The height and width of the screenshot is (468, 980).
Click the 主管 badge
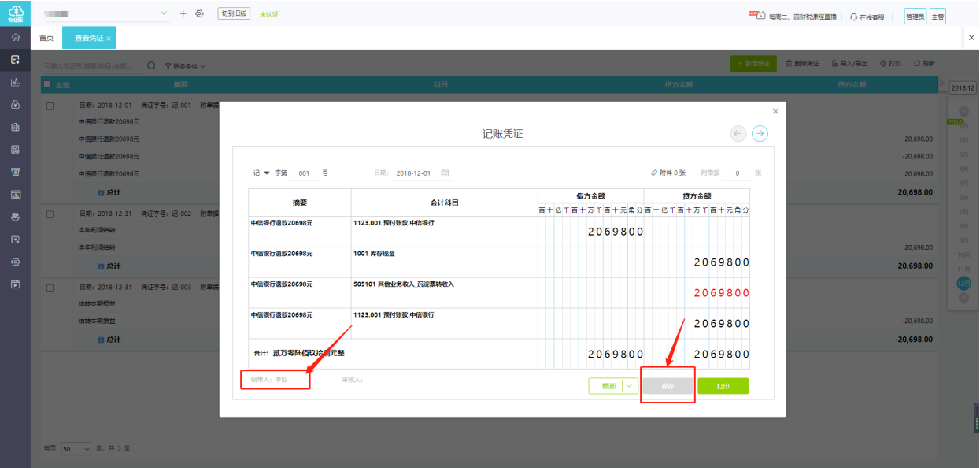pyautogui.click(x=937, y=17)
